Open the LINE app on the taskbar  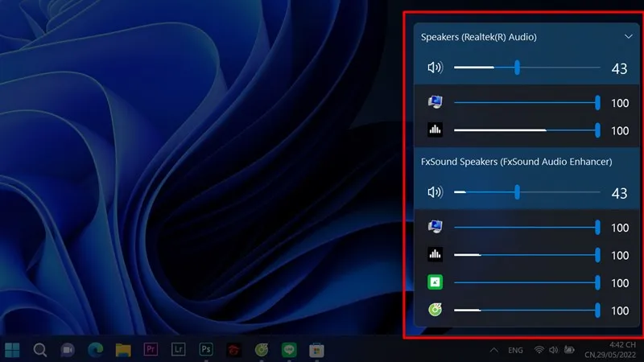pyautogui.click(x=290, y=349)
